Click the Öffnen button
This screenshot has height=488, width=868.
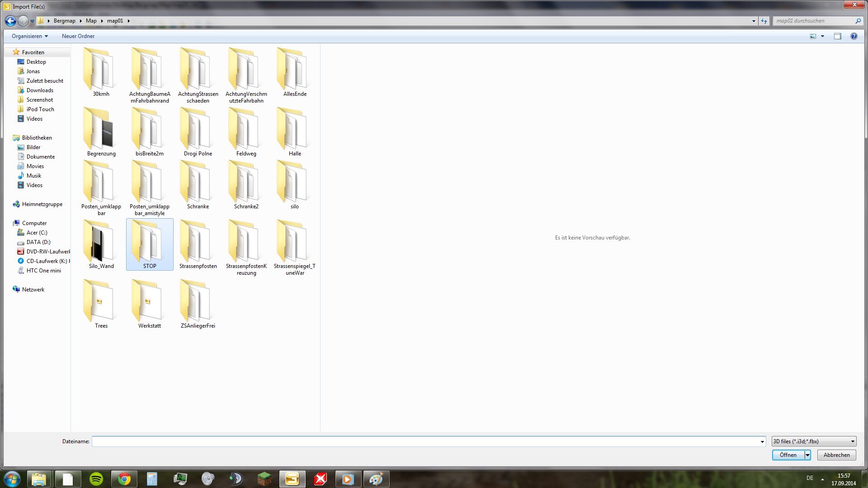point(788,455)
